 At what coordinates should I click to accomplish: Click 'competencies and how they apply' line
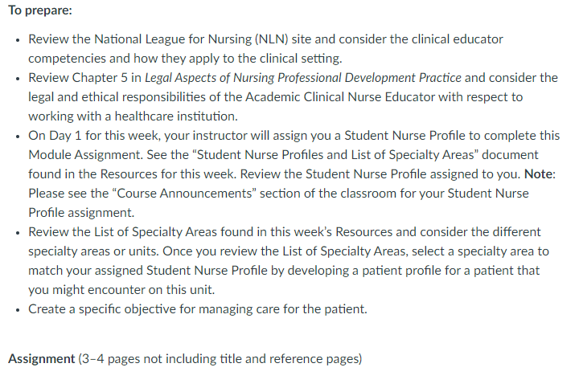pos(186,59)
